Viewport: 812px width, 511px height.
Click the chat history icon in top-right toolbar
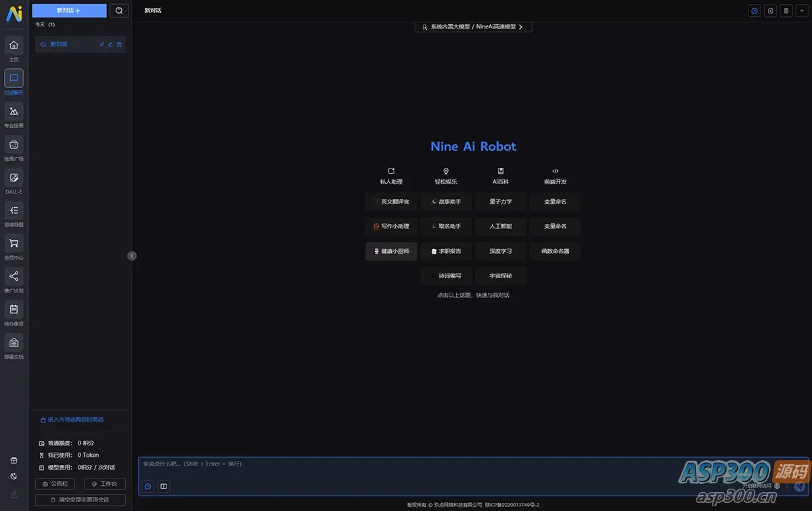point(754,11)
